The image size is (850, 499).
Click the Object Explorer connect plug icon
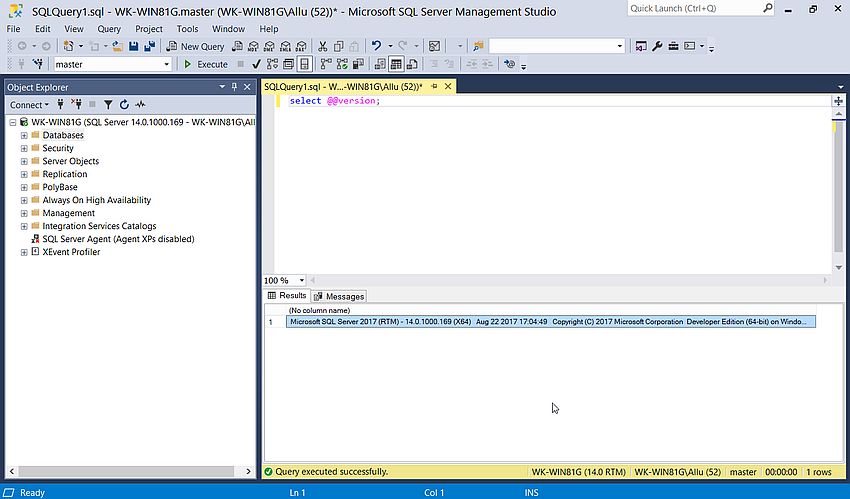tap(61, 105)
